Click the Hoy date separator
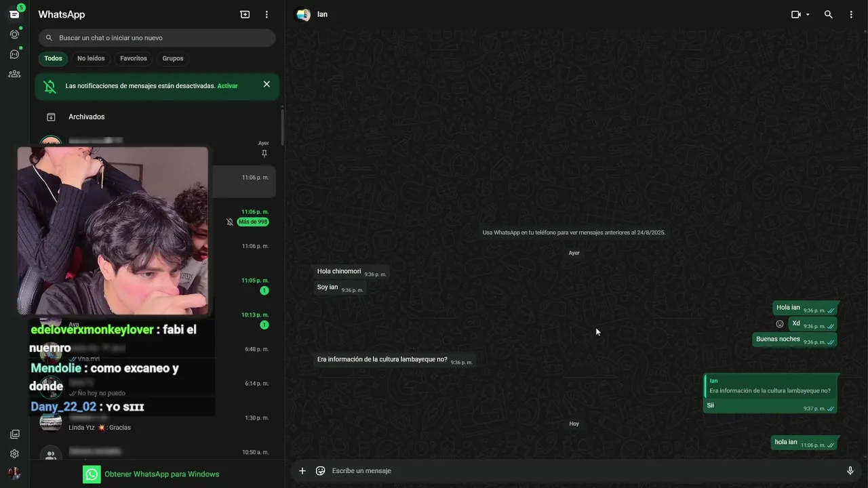The width and height of the screenshot is (868, 488). click(x=574, y=424)
